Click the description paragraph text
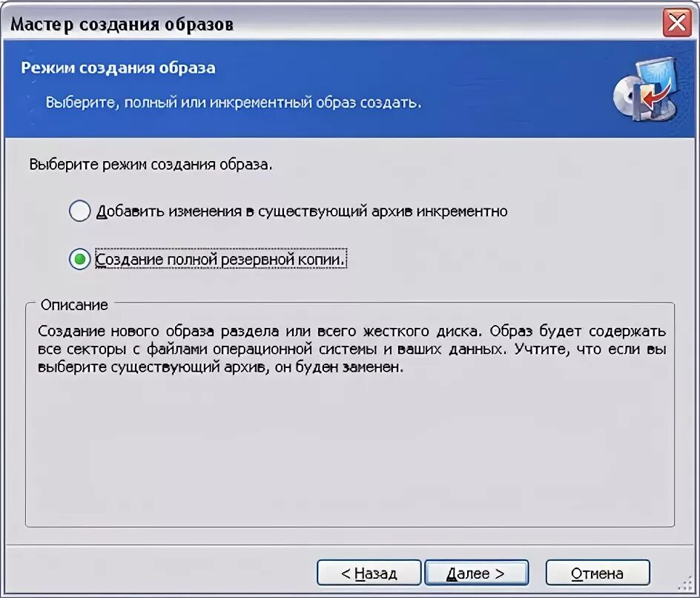 click(351, 349)
